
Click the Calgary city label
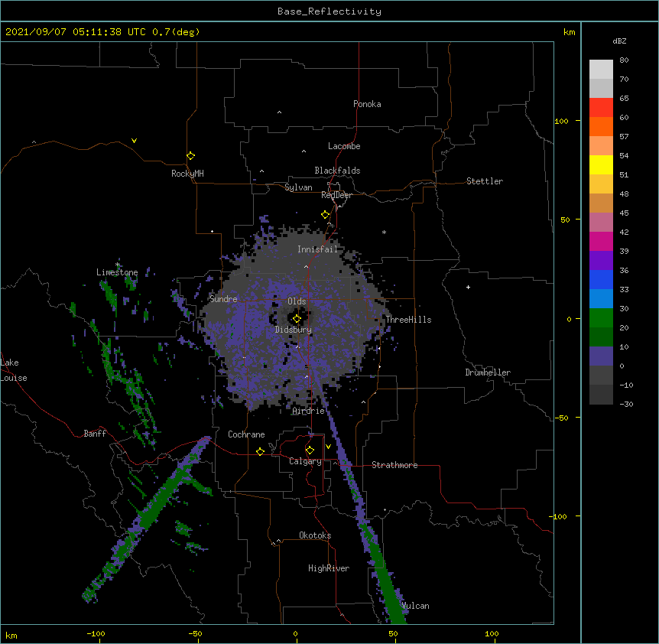point(305,461)
